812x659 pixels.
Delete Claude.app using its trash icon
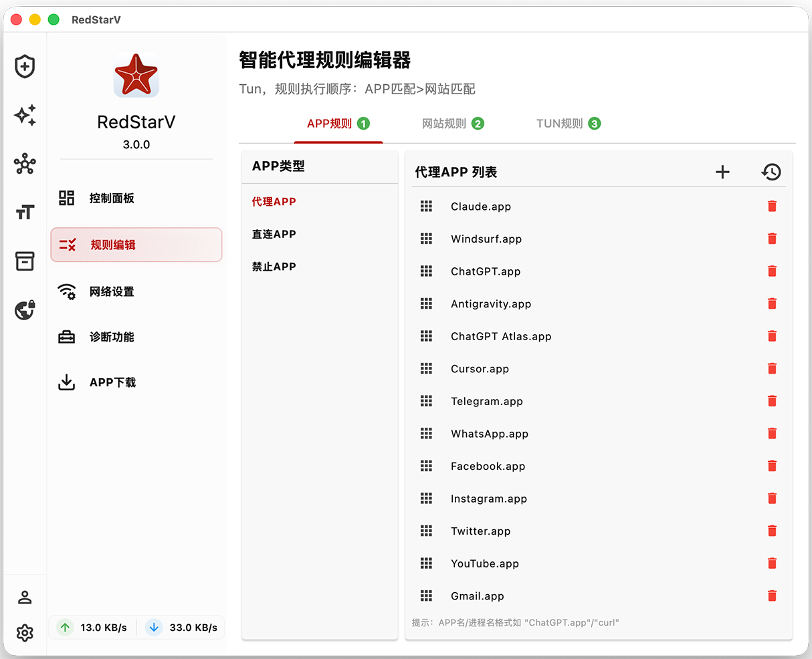[772, 206]
